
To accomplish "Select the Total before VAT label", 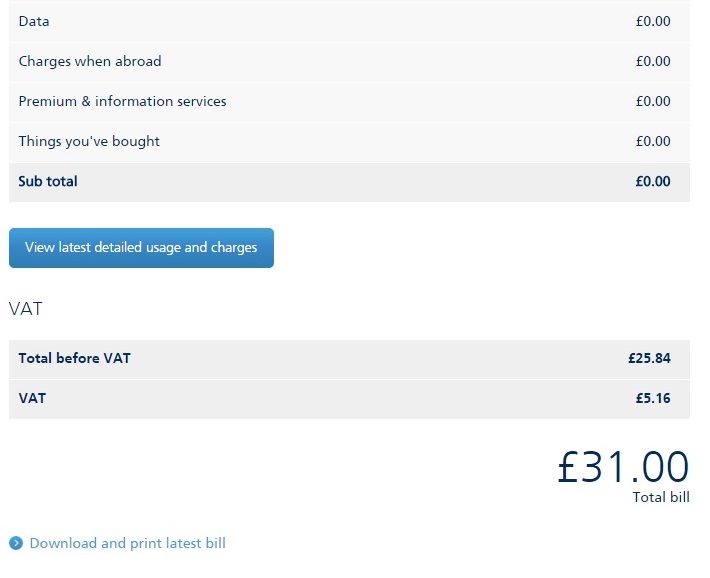I will (74, 358).
